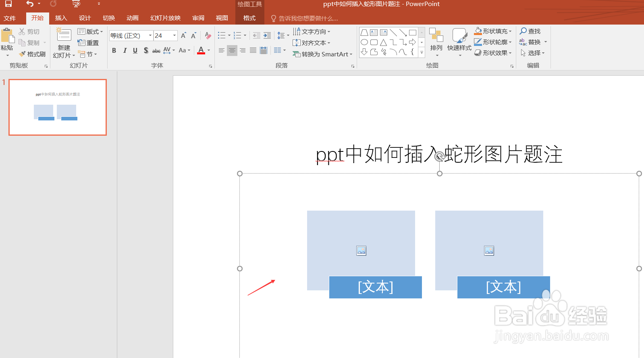Toggle Strikethrough abc formatting

156,50
